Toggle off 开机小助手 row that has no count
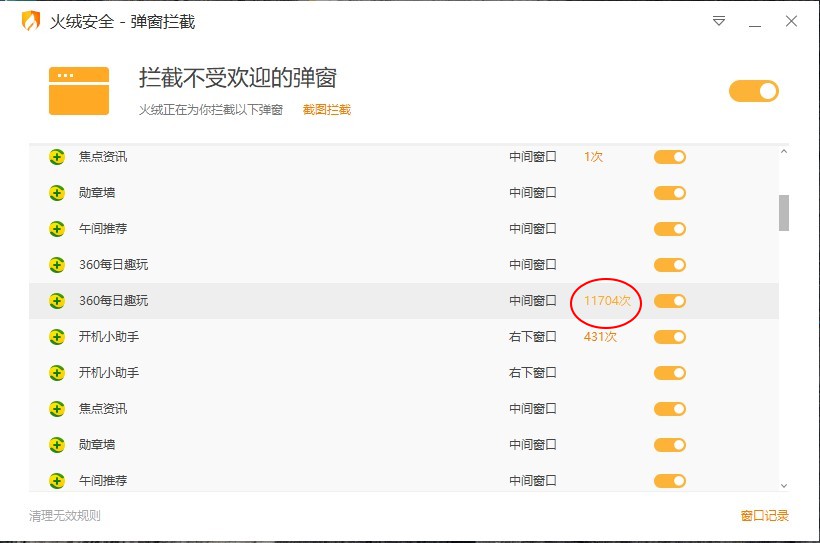Image resolution: width=820 pixels, height=543 pixels. (669, 373)
